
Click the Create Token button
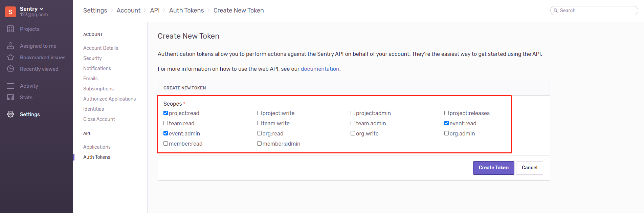493,168
